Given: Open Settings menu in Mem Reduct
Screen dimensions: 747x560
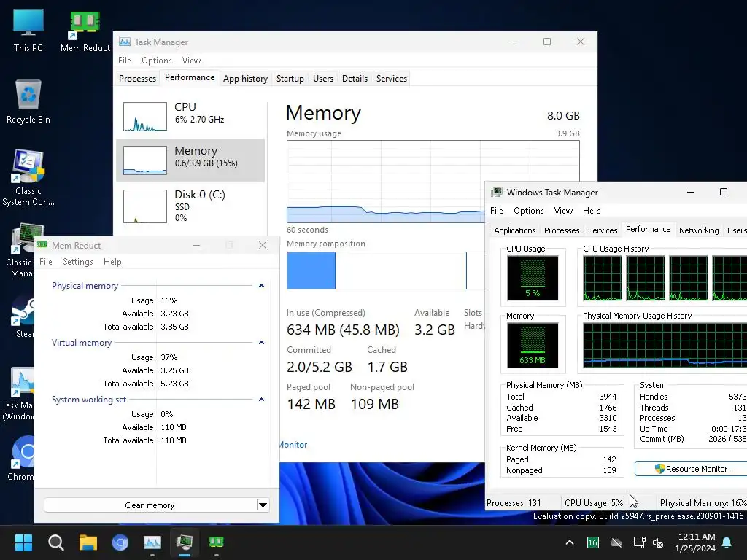Looking at the screenshot, I should point(77,262).
